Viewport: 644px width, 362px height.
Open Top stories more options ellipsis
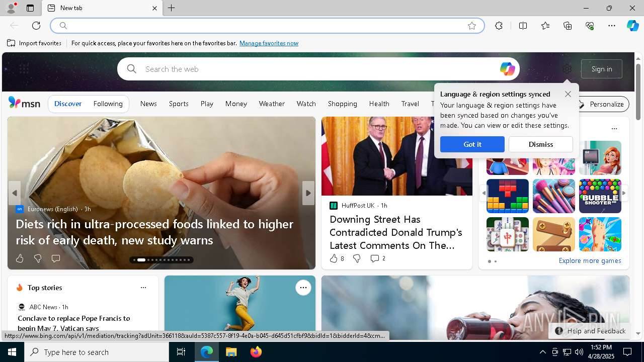(143, 288)
